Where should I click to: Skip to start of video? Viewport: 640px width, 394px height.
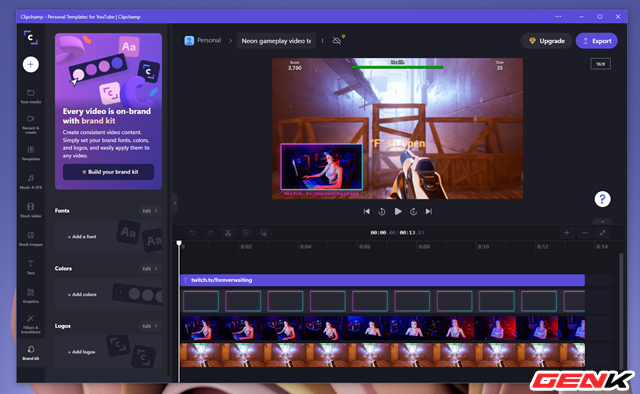[367, 211]
